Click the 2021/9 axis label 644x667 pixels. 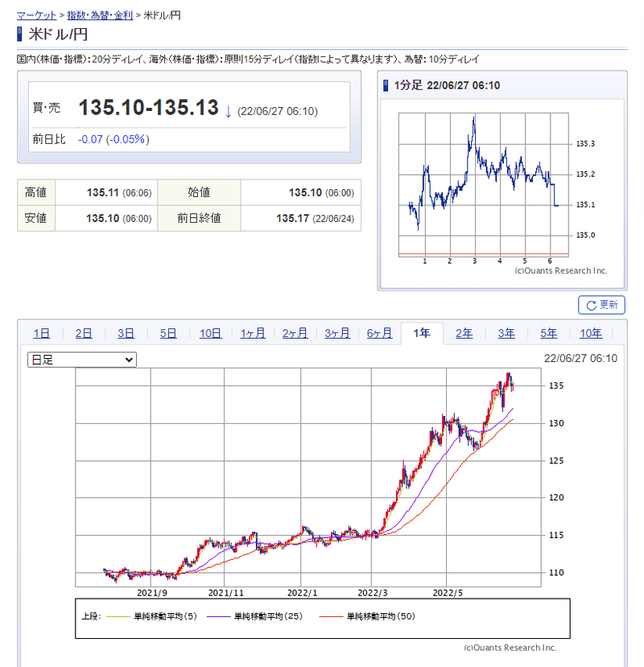point(152,593)
